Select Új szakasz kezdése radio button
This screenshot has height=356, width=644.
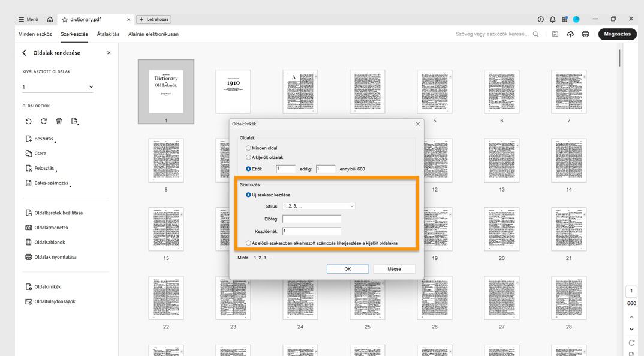[248, 195]
